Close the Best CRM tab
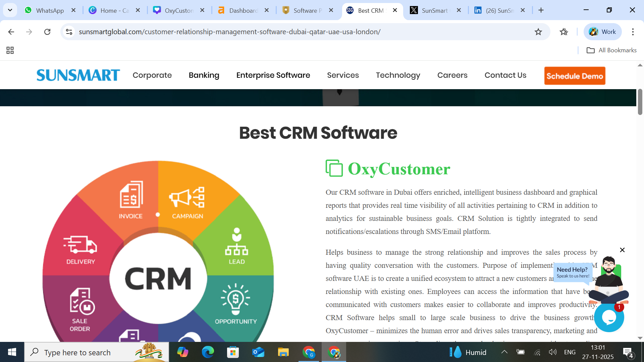Viewport: 644px width, 362px height. click(x=395, y=10)
